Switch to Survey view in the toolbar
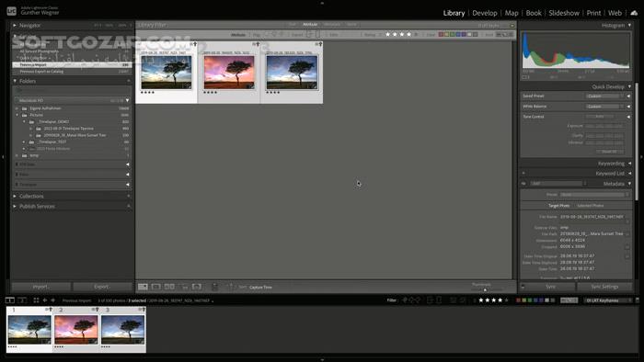644x362 pixels. click(183, 287)
